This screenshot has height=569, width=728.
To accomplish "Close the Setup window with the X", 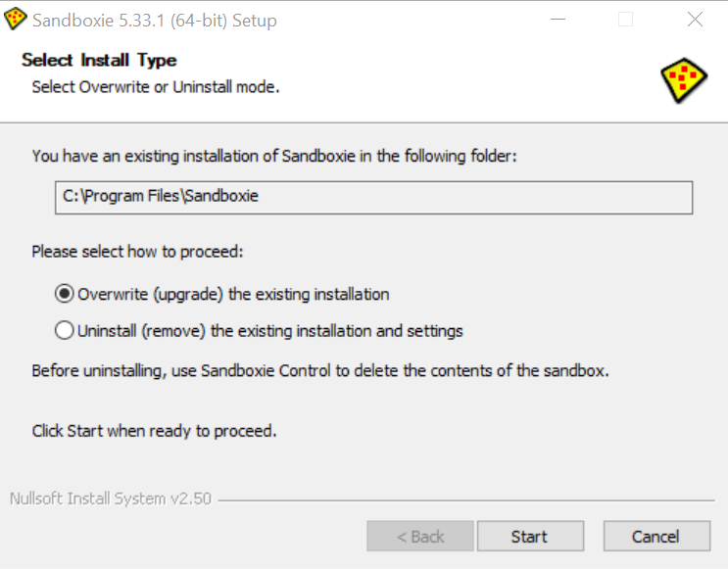I will [695, 20].
